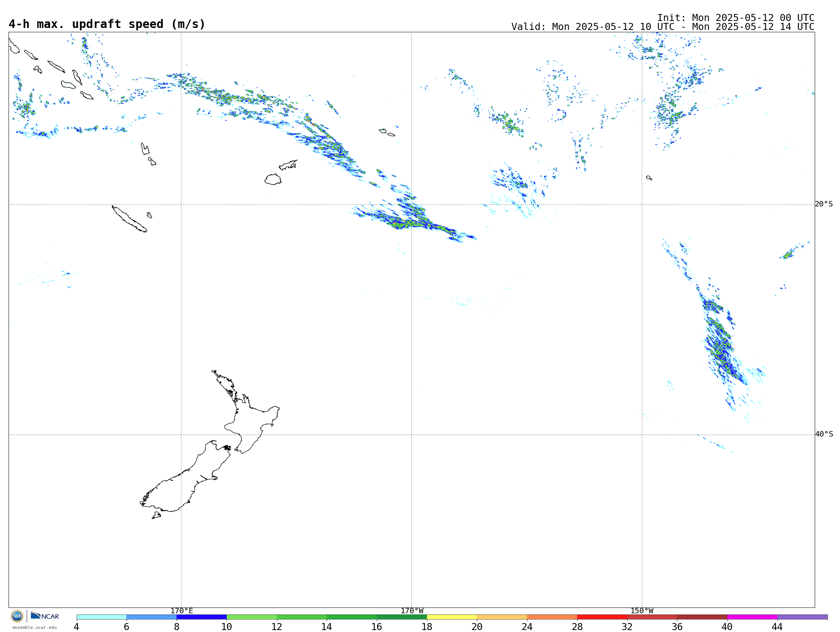Click the light cyan 4-6 color swatch
The height and width of the screenshot is (632, 840).
pyautogui.click(x=101, y=617)
